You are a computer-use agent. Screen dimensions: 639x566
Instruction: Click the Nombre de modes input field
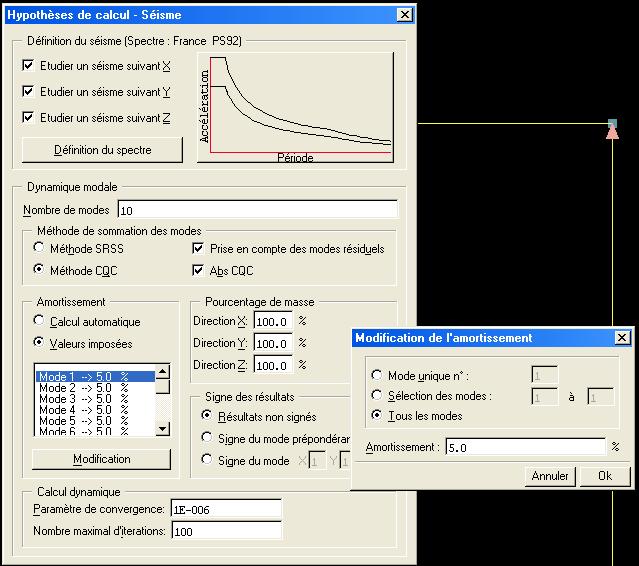[x=258, y=210]
